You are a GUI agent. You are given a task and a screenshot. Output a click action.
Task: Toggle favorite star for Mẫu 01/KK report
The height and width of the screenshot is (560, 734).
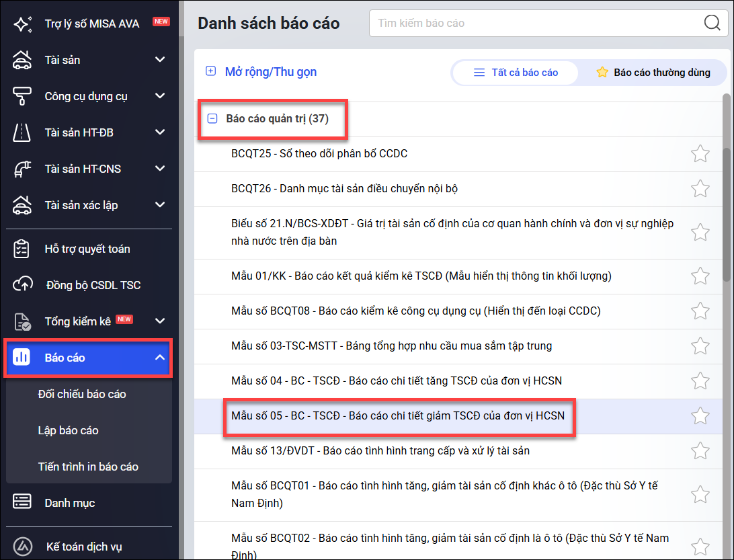click(x=700, y=276)
